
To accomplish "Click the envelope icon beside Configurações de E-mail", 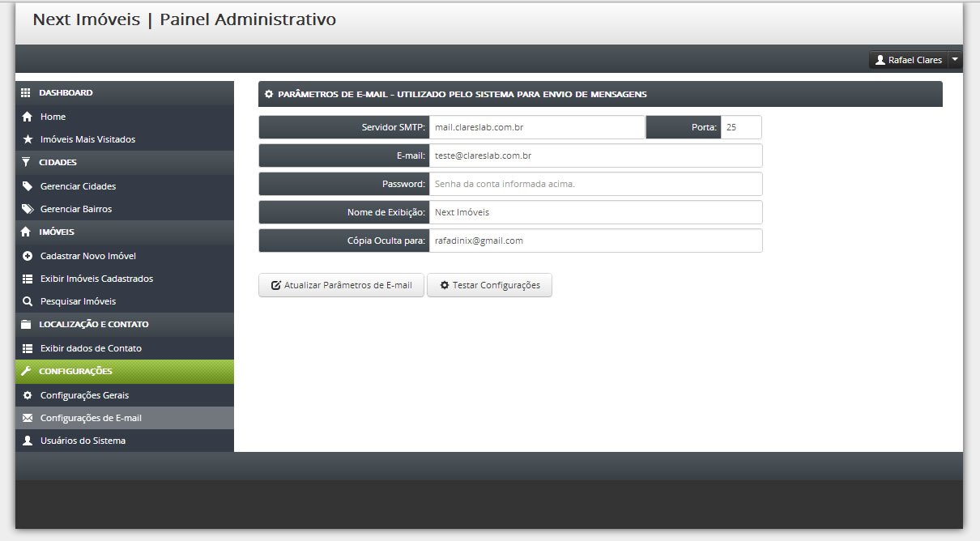I will [27, 418].
